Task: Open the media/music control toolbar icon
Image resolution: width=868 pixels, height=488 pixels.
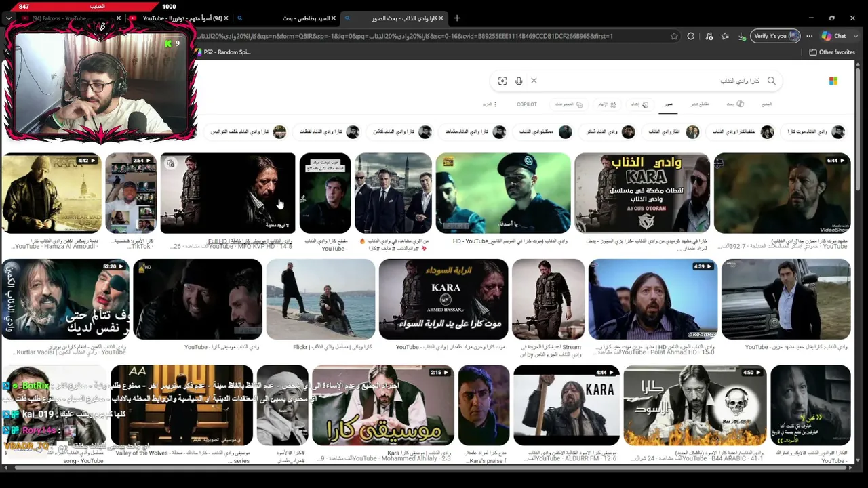Action: (709, 36)
